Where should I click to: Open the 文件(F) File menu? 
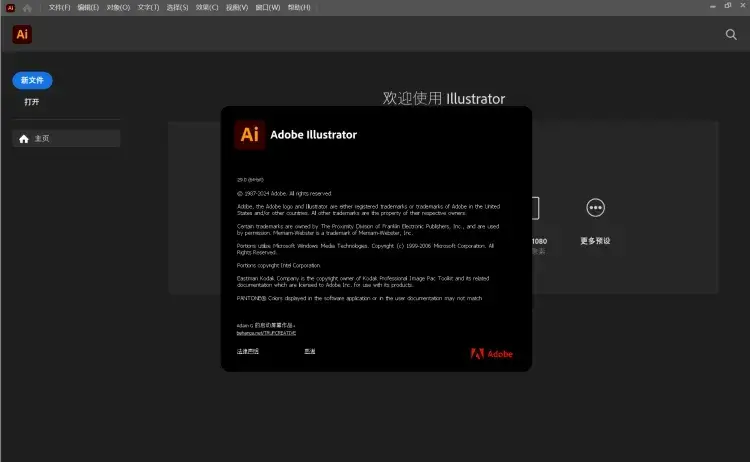point(60,7)
